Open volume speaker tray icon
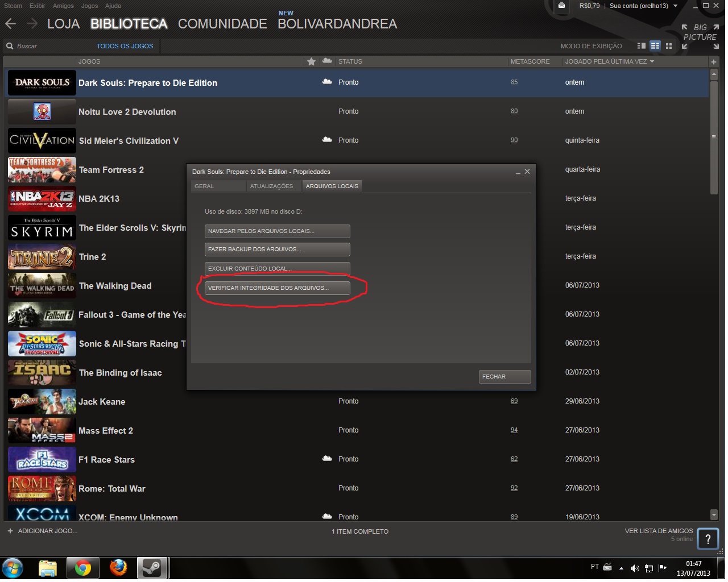 click(x=635, y=568)
